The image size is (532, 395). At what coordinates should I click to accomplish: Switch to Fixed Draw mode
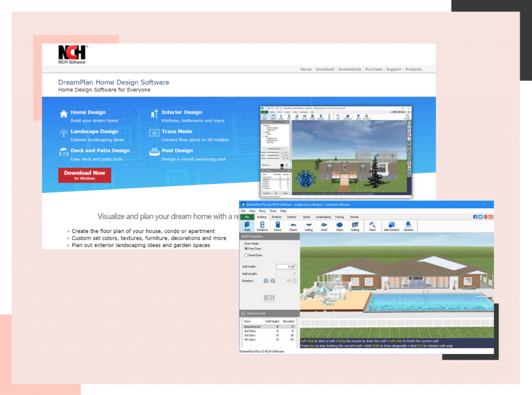click(246, 255)
